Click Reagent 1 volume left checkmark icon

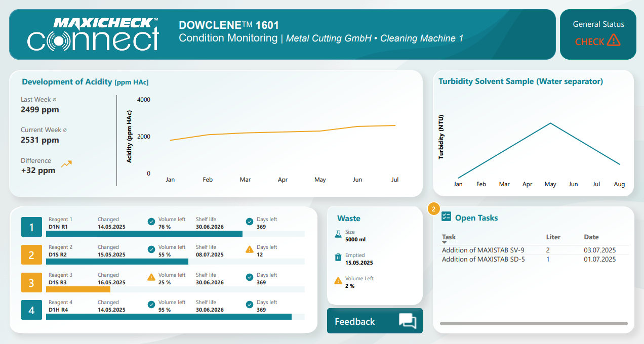[151, 222]
